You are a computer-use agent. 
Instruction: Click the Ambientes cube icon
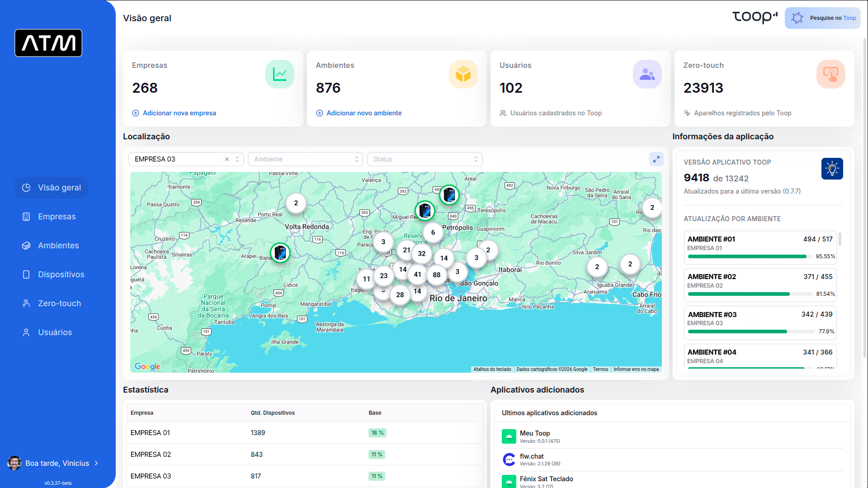(463, 74)
